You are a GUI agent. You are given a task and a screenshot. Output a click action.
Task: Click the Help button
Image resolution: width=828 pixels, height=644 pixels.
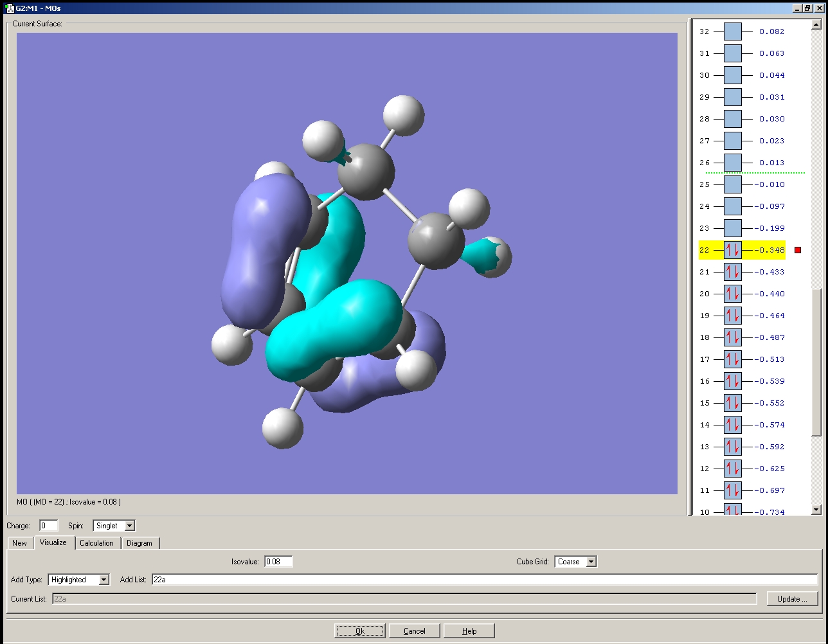[469, 631]
